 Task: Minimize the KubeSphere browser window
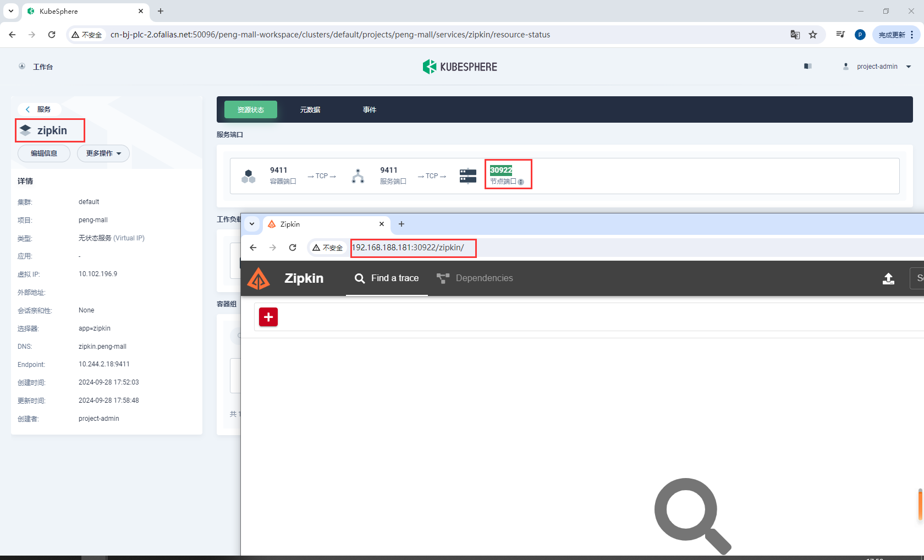click(861, 11)
